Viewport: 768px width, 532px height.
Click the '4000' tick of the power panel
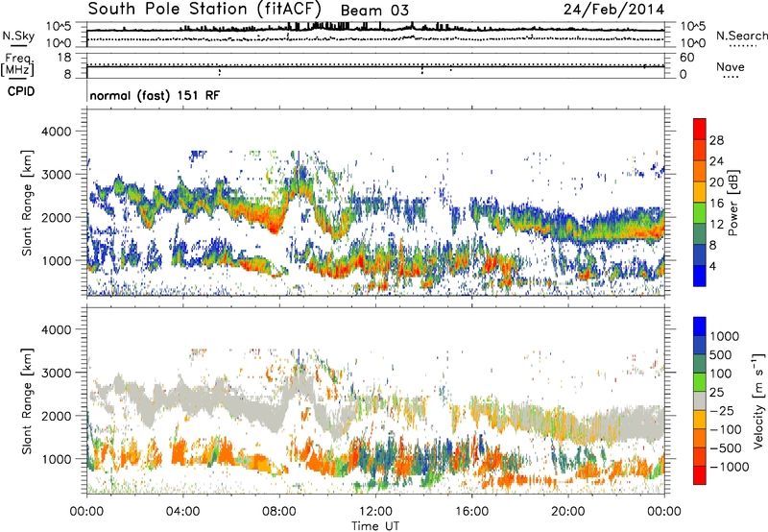click(56, 132)
